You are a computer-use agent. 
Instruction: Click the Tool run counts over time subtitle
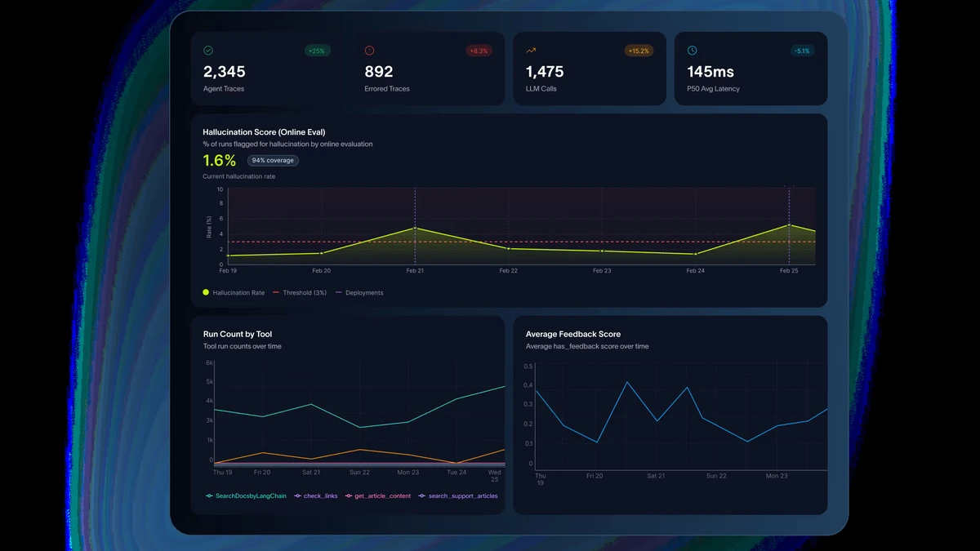click(243, 347)
